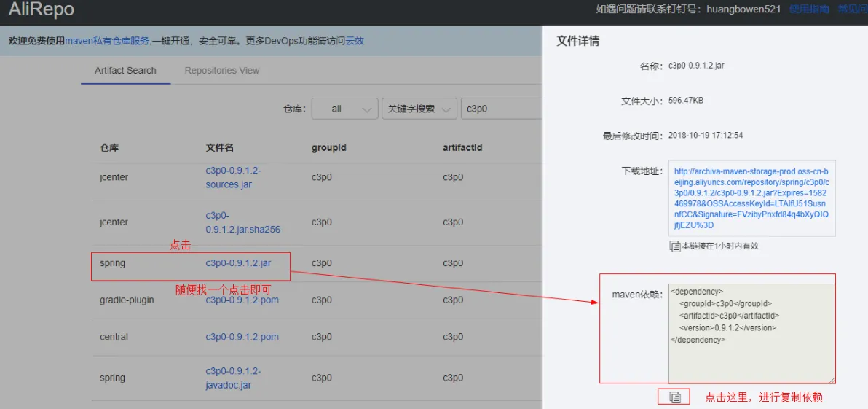
Task: Open c3p0-0.9.1.2-sources.jar file link
Action: point(233,177)
